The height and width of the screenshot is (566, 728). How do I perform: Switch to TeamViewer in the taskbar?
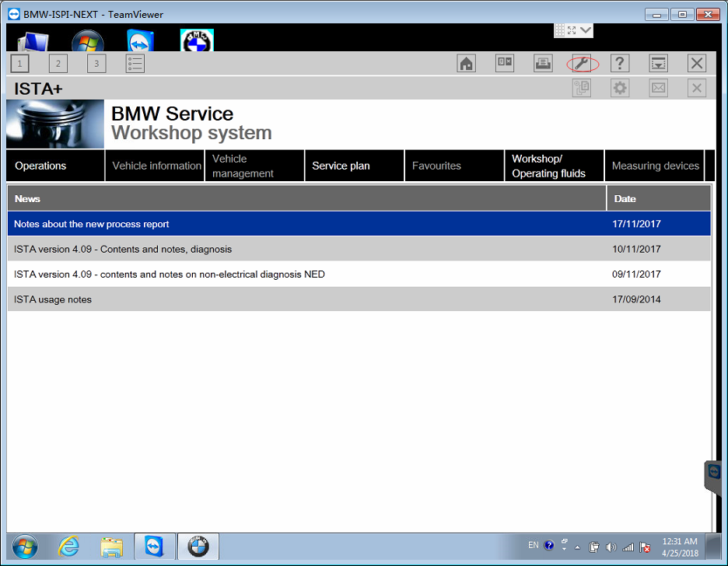click(x=155, y=547)
